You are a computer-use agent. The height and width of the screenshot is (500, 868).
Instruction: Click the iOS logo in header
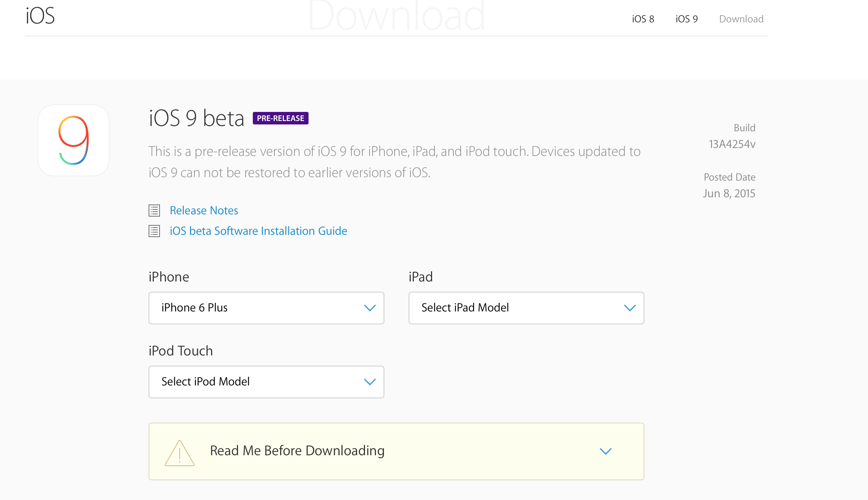[x=41, y=16]
